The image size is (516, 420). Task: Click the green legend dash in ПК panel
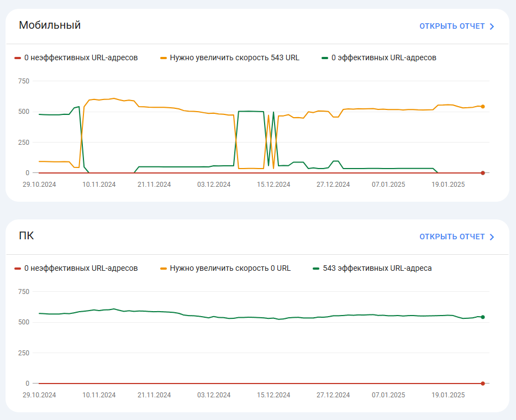point(316,268)
